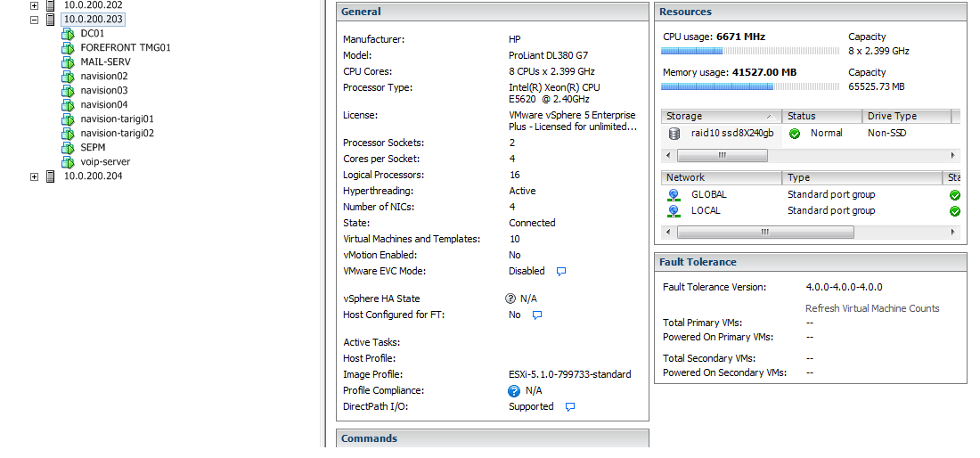Click the GLOBAL network icon

tap(674, 195)
